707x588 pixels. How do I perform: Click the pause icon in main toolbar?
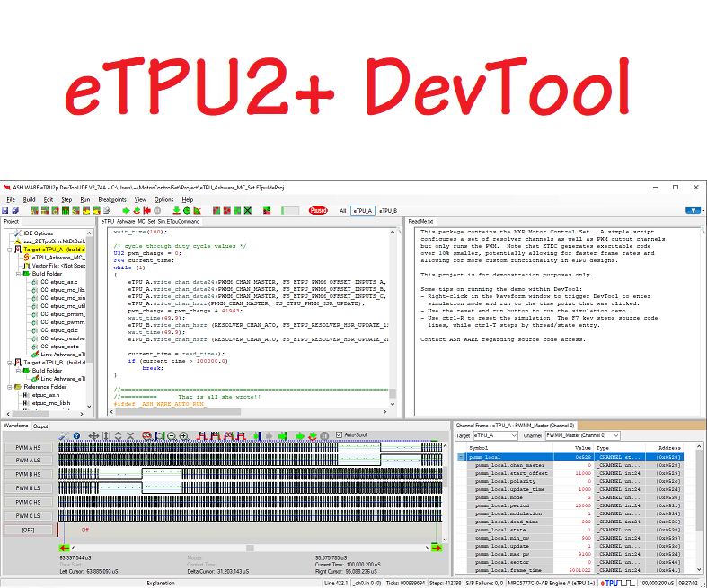tap(157, 210)
